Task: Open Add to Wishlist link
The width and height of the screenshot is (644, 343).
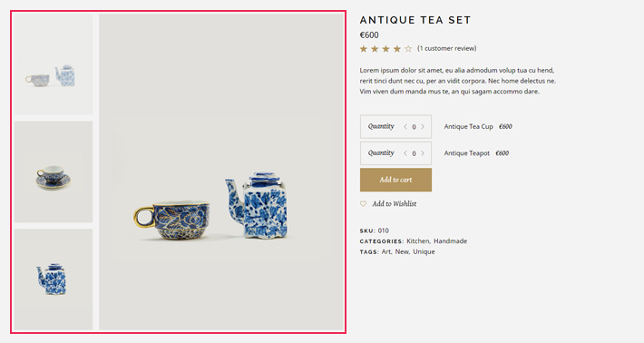Action: coord(395,204)
